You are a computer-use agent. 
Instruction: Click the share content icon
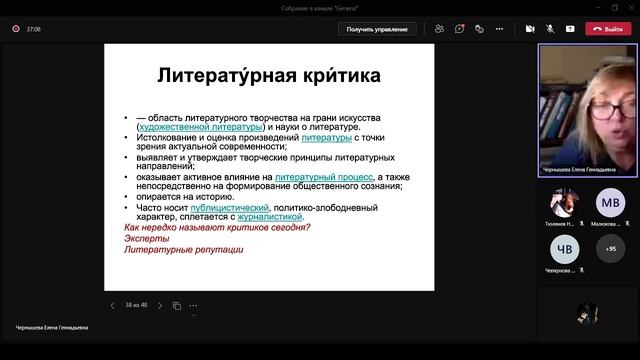[x=570, y=29]
